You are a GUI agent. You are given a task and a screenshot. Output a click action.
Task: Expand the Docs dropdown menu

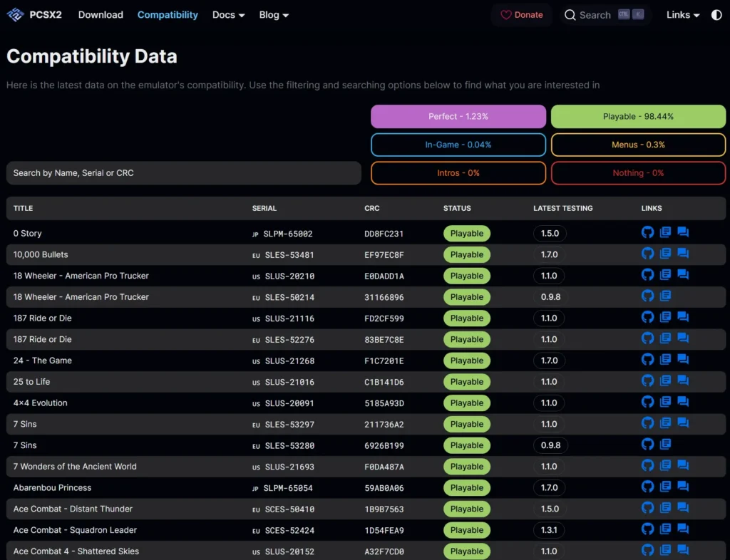228,15
